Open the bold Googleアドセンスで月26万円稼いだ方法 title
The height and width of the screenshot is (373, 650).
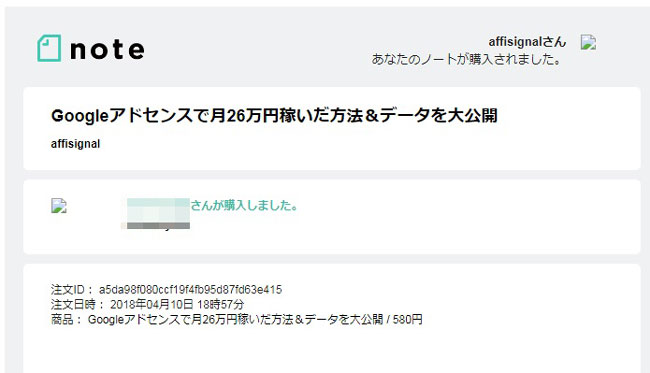point(274,116)
